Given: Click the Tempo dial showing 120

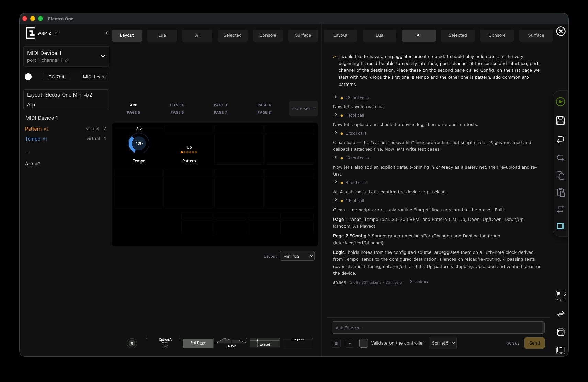Looking at the screenshot, I should tap(139, 144).
